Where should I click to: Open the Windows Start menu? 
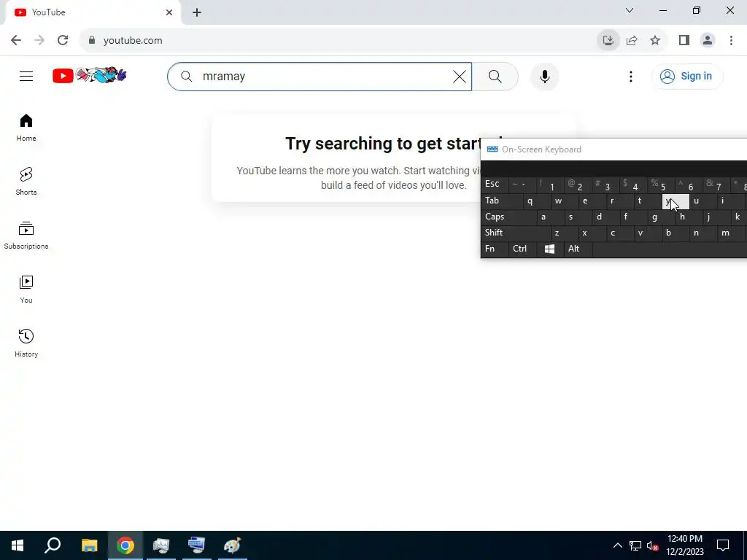coord(18,545)
